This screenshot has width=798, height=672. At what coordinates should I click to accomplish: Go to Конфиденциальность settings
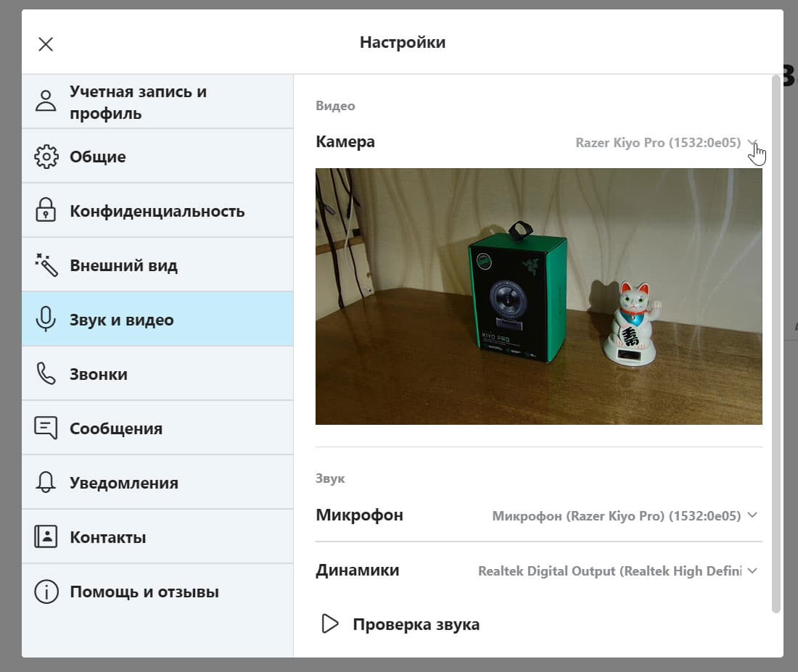click(x=157, y=211)
